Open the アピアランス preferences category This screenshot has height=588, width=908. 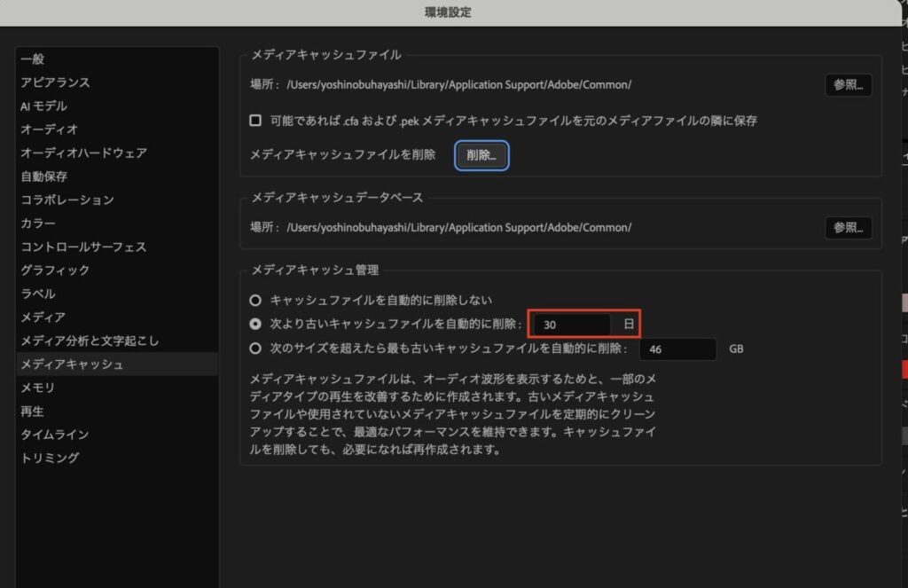tap(55, 82)
